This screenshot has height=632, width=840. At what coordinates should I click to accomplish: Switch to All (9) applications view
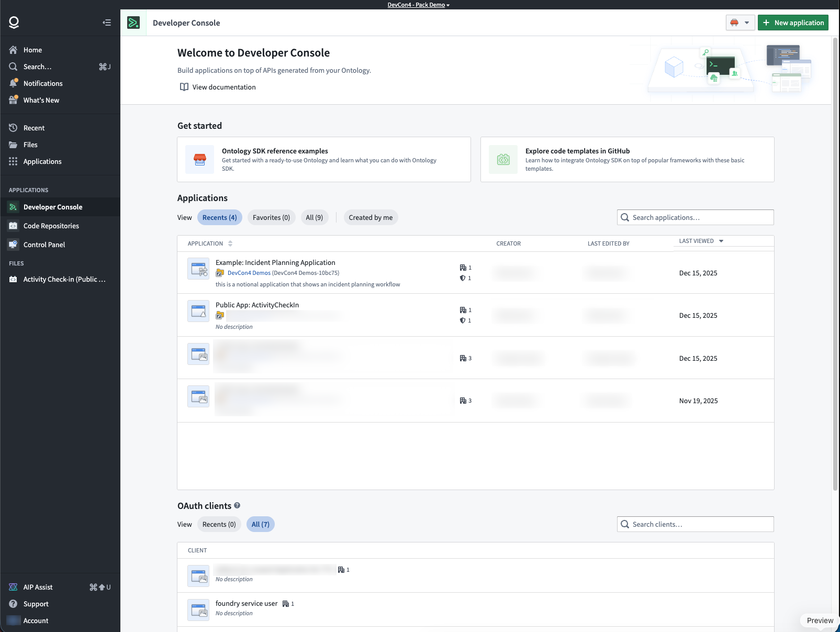(x=314, y=217)
